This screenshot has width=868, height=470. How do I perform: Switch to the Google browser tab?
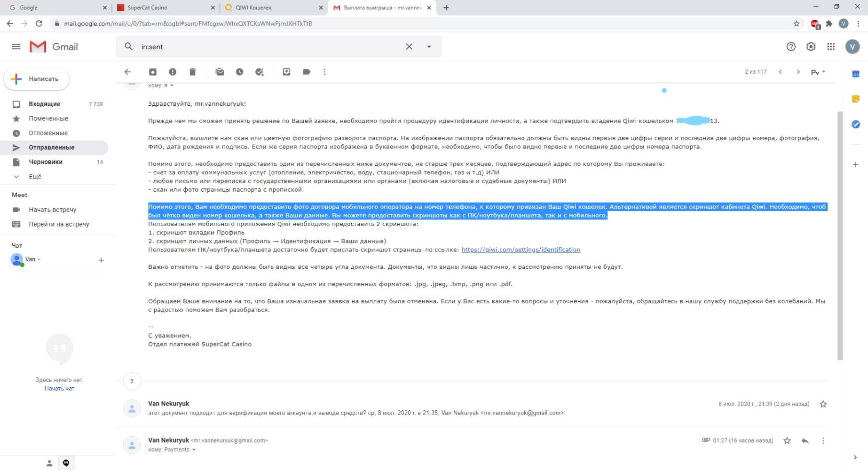pyautogui.click(x=56, y=8)
